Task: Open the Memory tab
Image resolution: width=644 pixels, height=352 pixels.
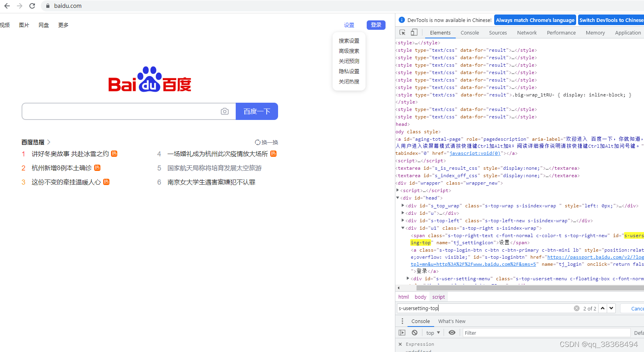Action: tap(595, 33)
